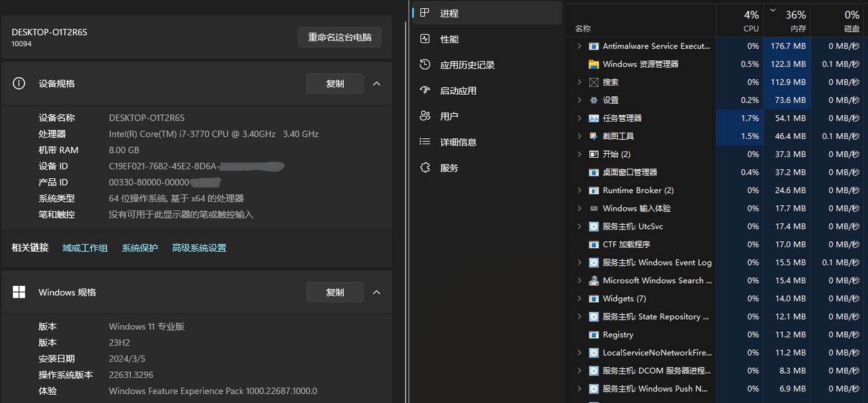Open the 高级系统设置 link
The width and height of the screenshot is (868, 403).
point(199,248)
